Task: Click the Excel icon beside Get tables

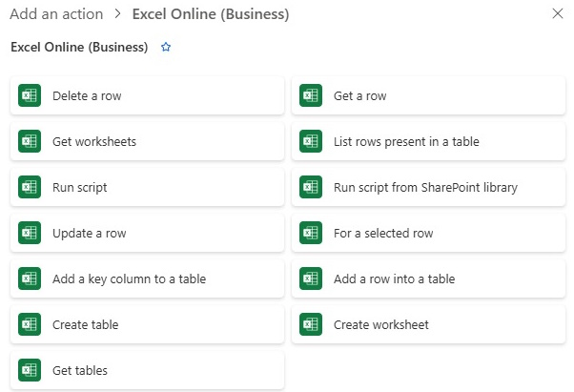Action: point(30,370)
